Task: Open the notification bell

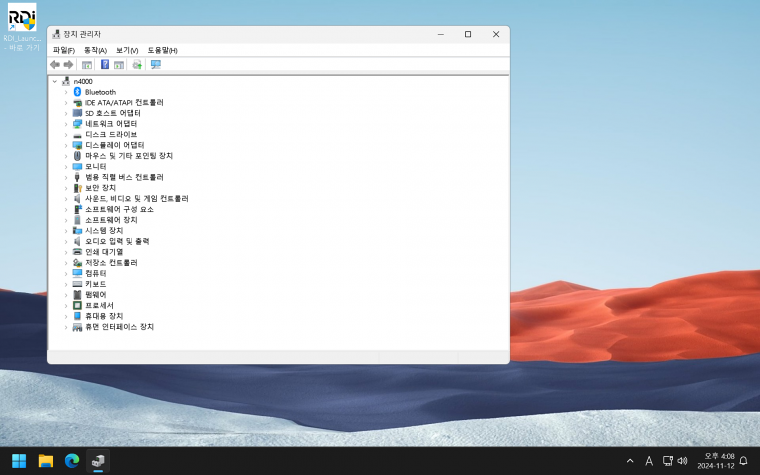Action: pos(744,461)
